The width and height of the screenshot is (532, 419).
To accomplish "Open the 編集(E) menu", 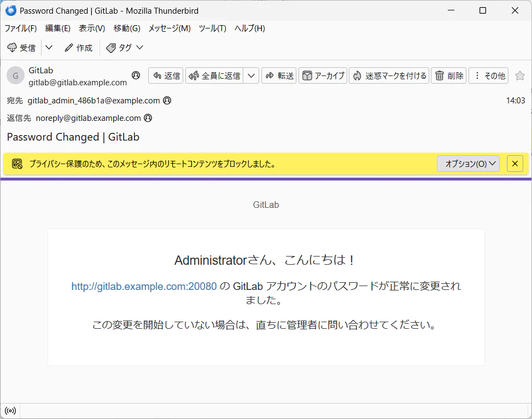I will pos(57,28).
